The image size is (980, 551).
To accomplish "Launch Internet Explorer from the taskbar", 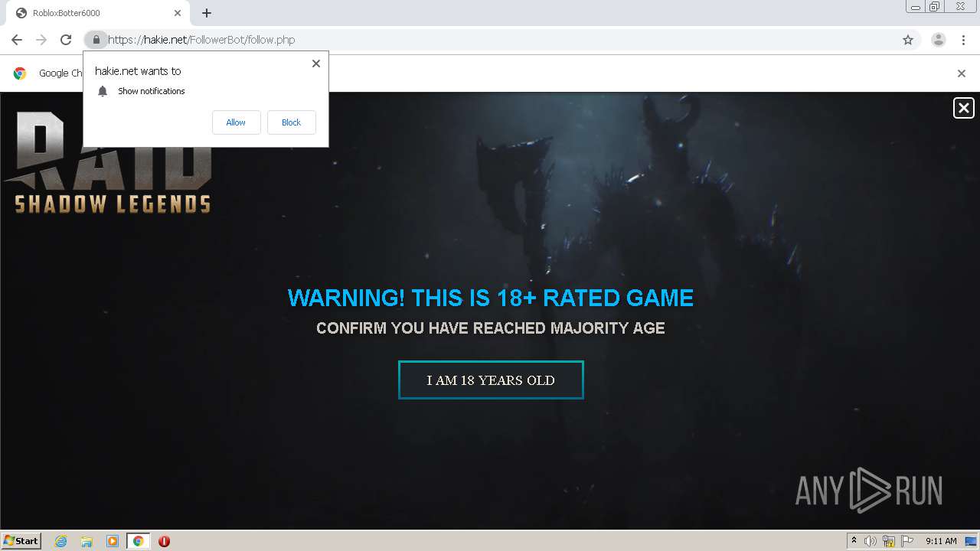I will pos(61,541).
